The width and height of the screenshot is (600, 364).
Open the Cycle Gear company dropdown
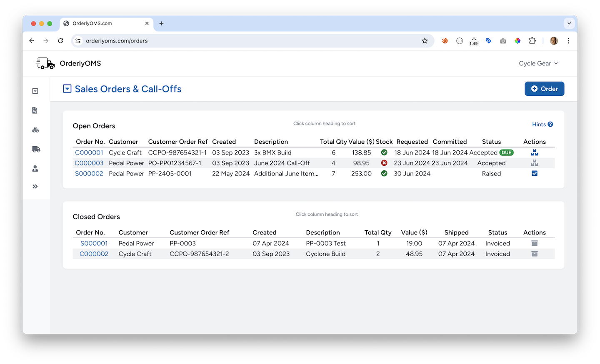coord(538,63)
